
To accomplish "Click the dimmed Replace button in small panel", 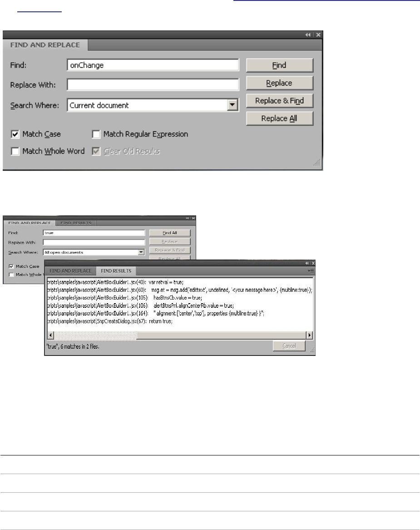I will 170,242.
